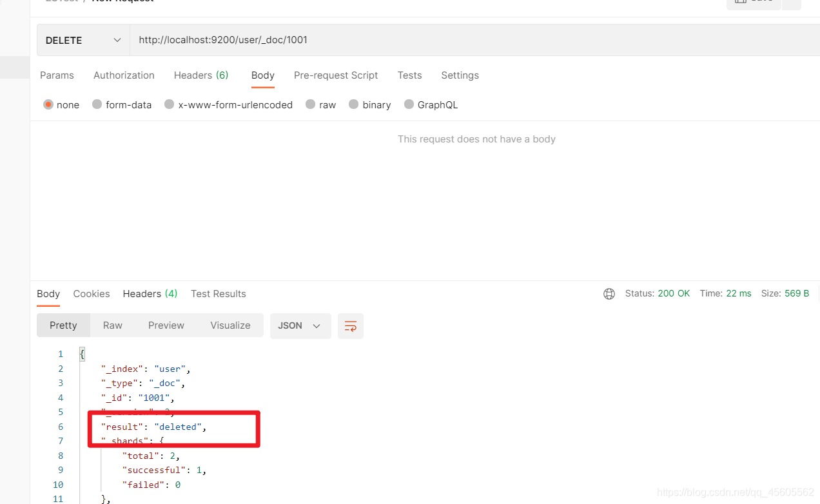The height and width of the screenshot is (504, 820).
Task: Open the response Body tab
Action: [x=48, y=294]
